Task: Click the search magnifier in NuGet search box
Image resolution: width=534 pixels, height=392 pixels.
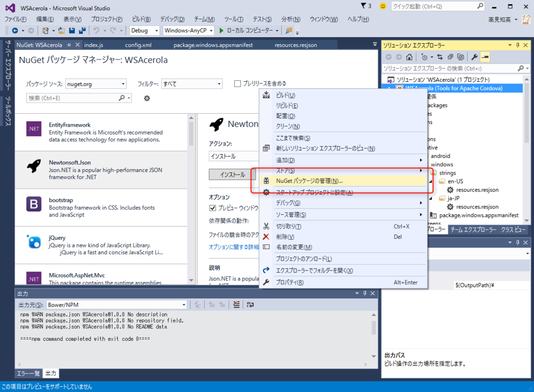Action: (x=122, y=98)
